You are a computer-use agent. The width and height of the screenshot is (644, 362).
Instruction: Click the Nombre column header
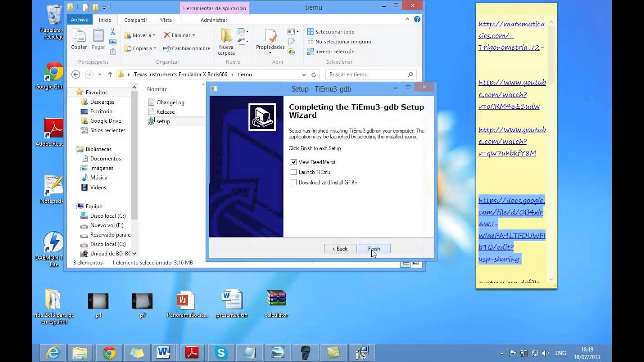[x=157, y=89]
